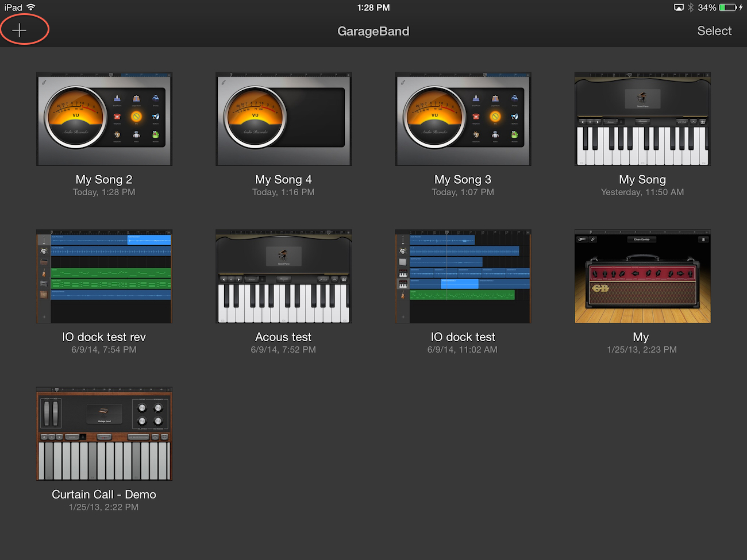Click the "6/9/14, 11:02 AM" date text

pyautogui.click(x=463, y=350)
